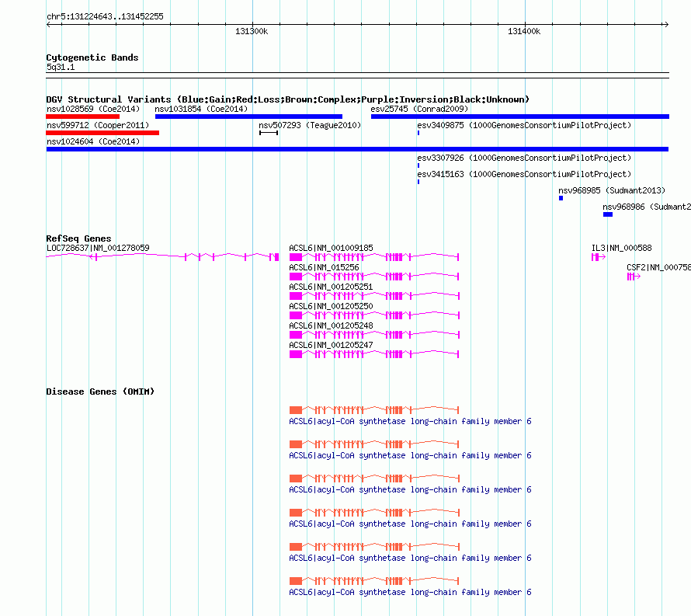The image size is (691, 616).
Task: Select the IL3 gene model glyph
Action: (599, 256)
